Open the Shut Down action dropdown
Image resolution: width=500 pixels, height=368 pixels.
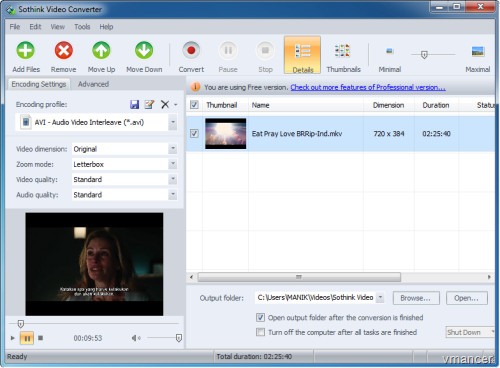click(492, 332)
